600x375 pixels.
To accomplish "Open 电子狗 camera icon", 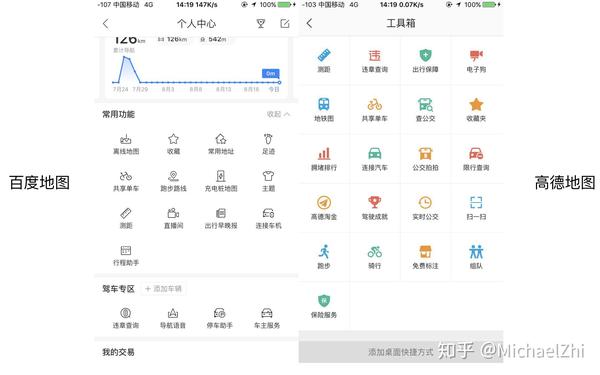I will click(x=476, y=61).
